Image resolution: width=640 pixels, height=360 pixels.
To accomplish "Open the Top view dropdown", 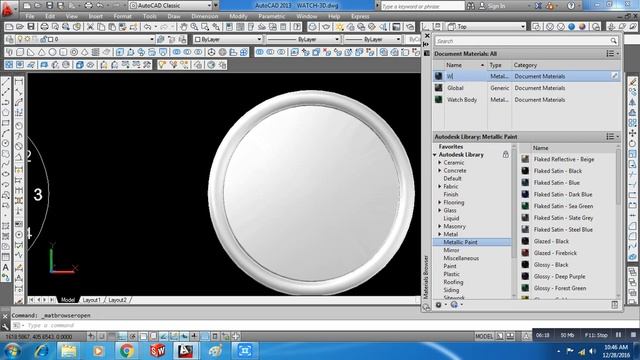I will 523,27.
